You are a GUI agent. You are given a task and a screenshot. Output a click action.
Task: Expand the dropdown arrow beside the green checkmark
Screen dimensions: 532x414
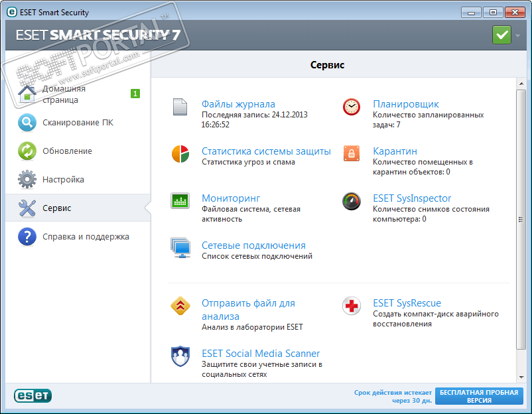[x=518, y=34]
